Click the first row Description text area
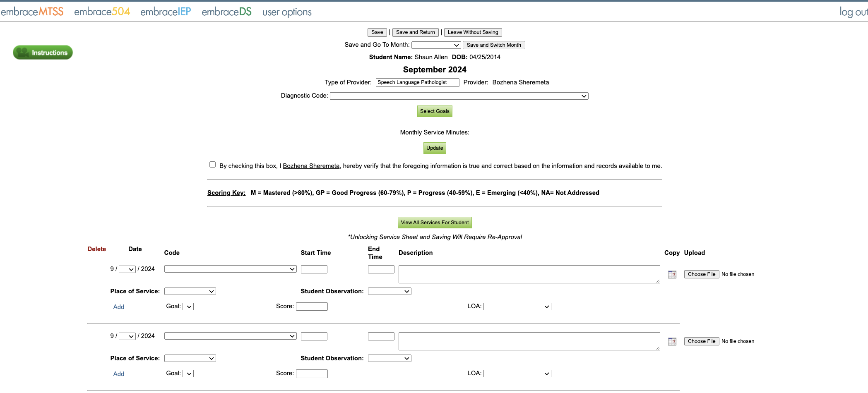868x393 pixels. click(529, 274)
